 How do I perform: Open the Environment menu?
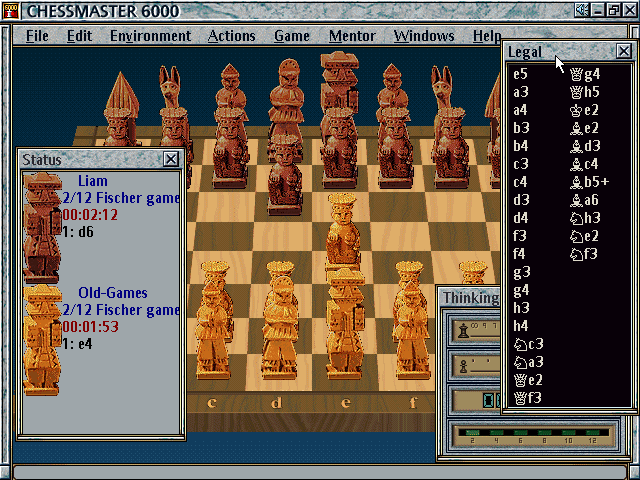click(x=150, y=36)
